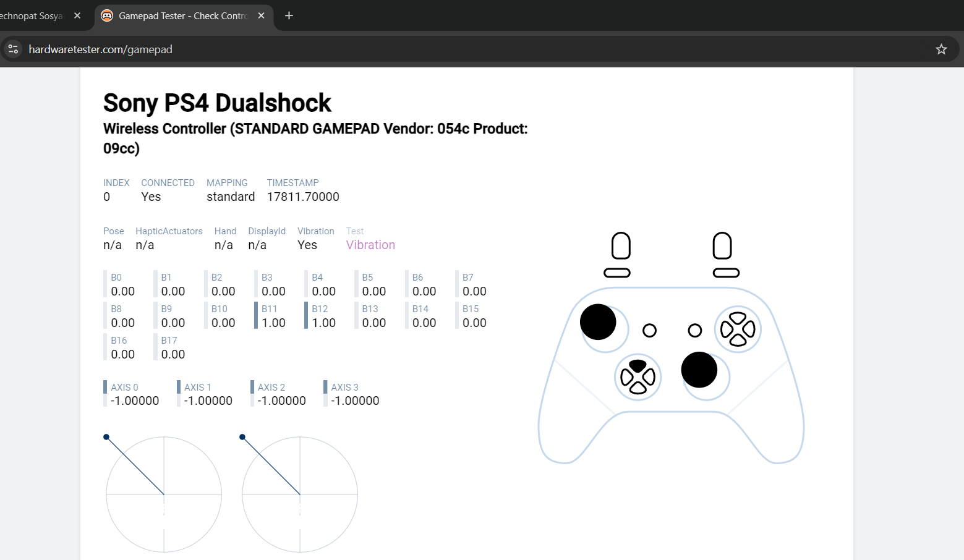Image resolution: width=964 pixels, height=560 pixels.
Task: Click the INDEX value 0
Action: pos(107,197)
